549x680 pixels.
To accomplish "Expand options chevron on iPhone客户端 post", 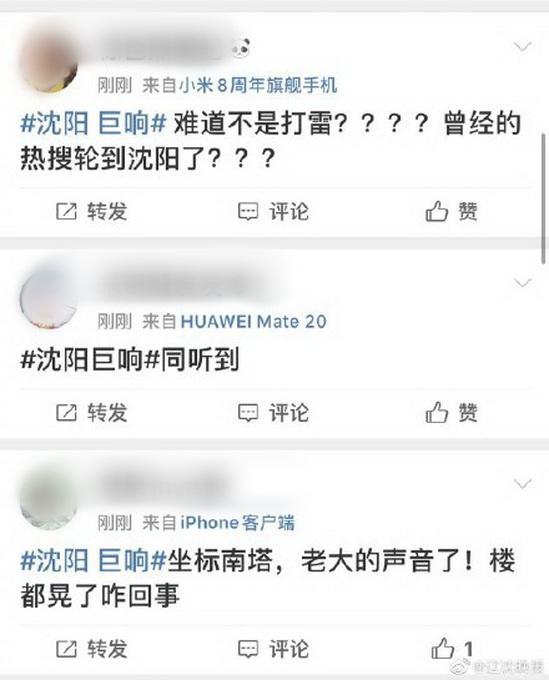I will tap(522, 484).
